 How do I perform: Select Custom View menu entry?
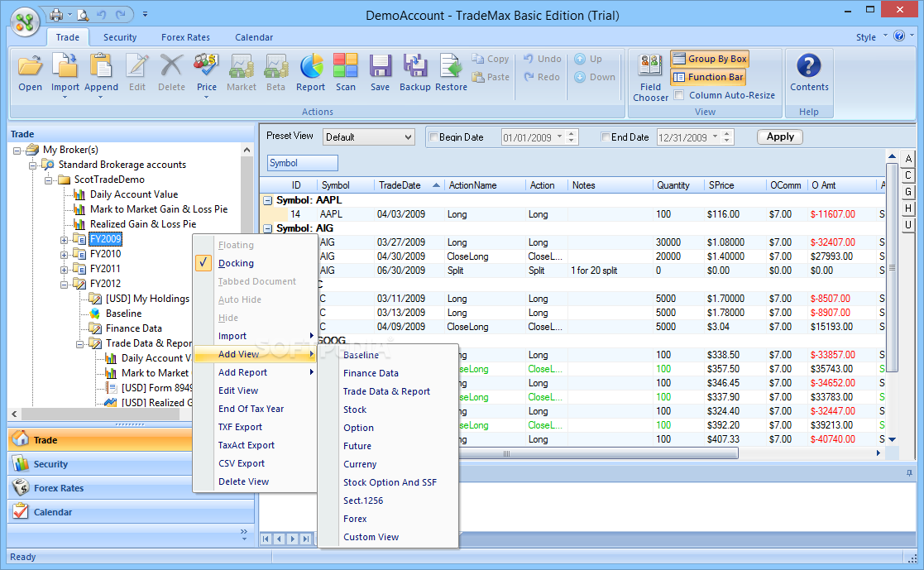point(371,537)
